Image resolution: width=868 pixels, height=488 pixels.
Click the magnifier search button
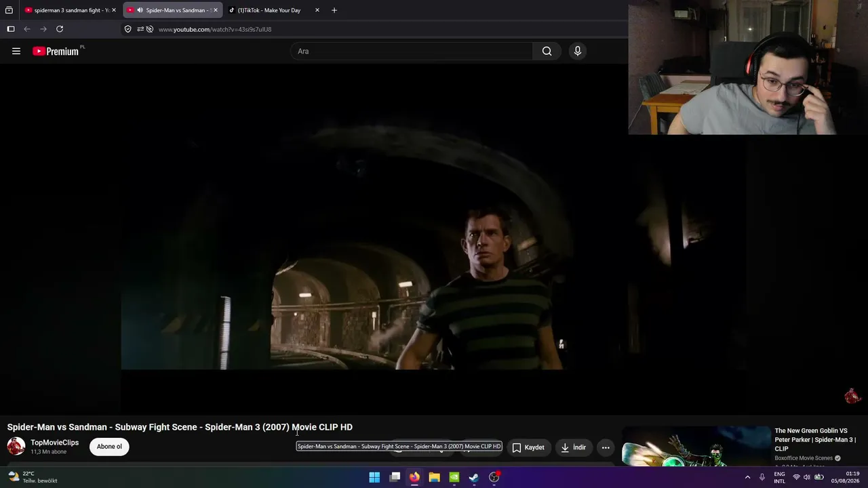(x=547, y=51)
